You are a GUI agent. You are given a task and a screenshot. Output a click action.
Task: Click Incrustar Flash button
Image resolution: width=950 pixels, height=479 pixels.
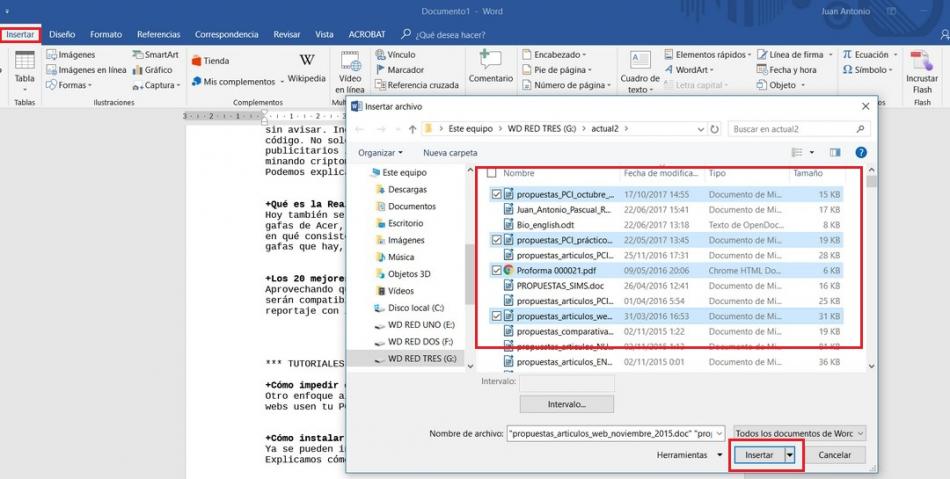922,73
